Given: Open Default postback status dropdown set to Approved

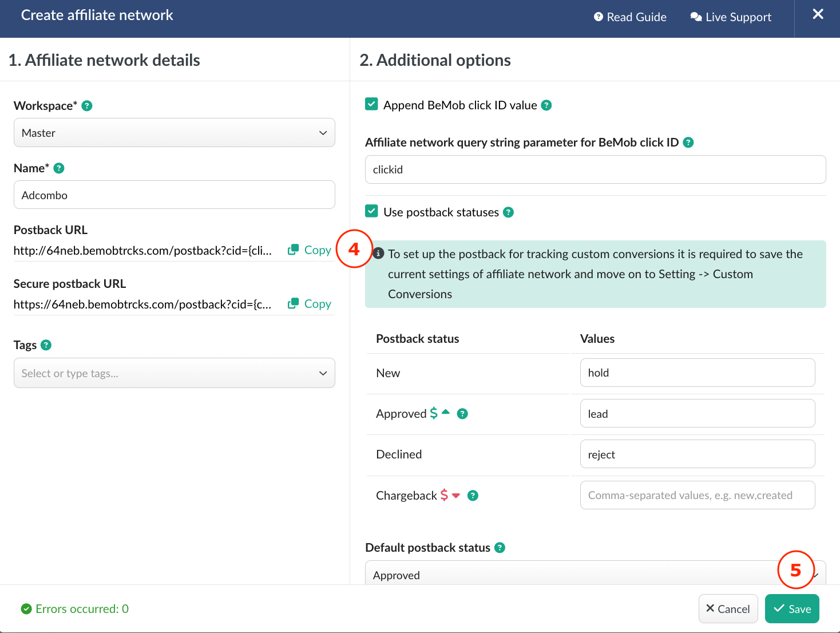Looking at the screenshot, I should tap(572, 575).
